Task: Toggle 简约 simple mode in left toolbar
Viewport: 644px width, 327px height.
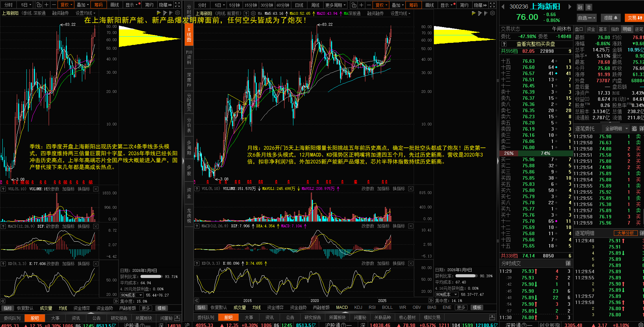Action: coord(149,5)
